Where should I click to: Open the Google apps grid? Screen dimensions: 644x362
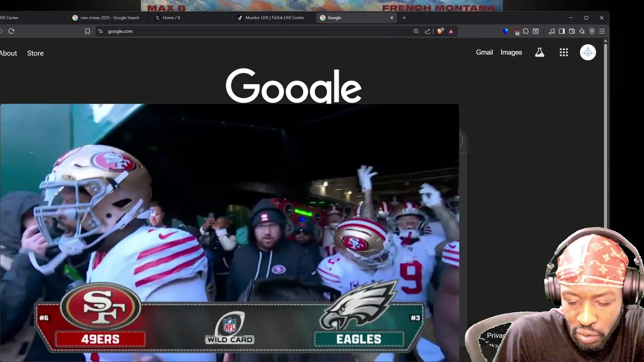(x=563, y=52)
